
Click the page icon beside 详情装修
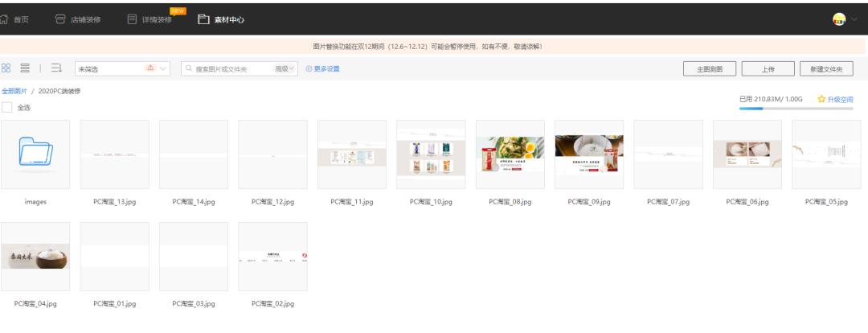click(x=132, y=19)
